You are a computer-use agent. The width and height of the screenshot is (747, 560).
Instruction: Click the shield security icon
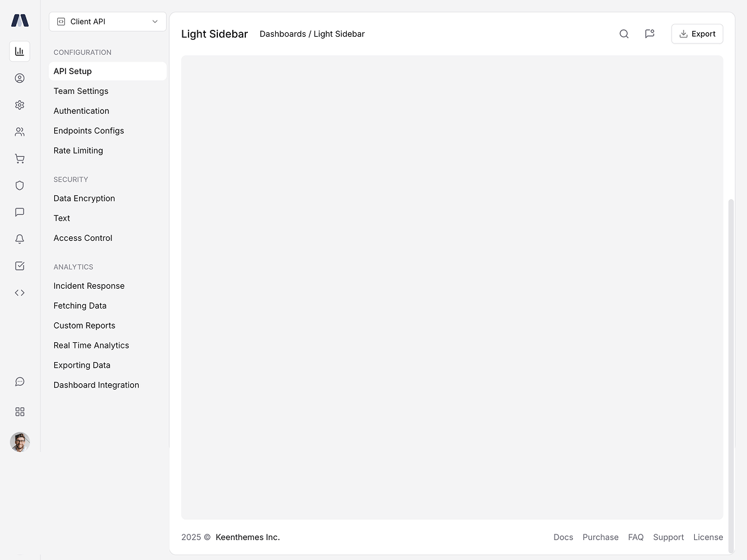[x=19, y=185]
